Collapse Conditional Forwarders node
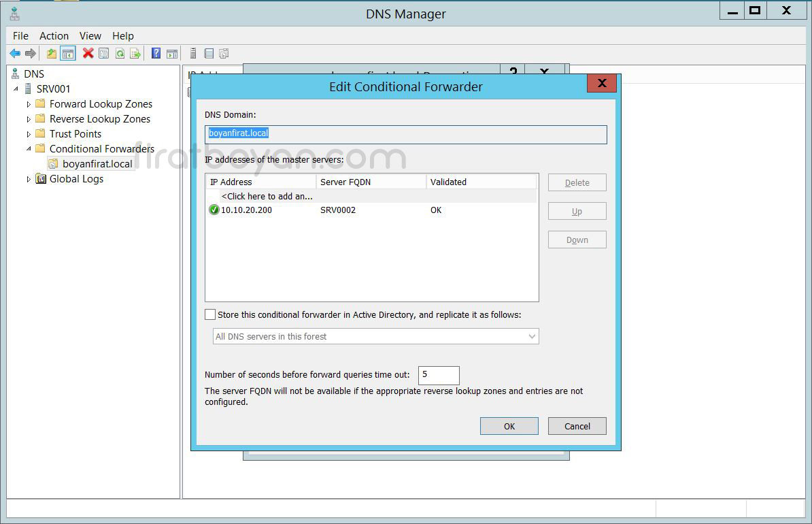812x524 pixels. pos(29,149)
